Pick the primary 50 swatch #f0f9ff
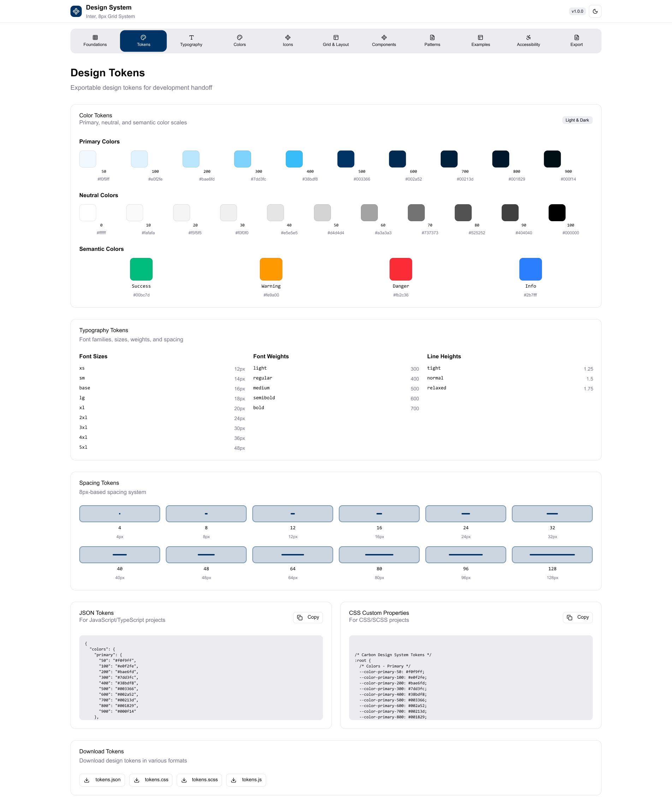Image resolution: width=672 pixels, height=801 pixels. [x=88, y=159]
